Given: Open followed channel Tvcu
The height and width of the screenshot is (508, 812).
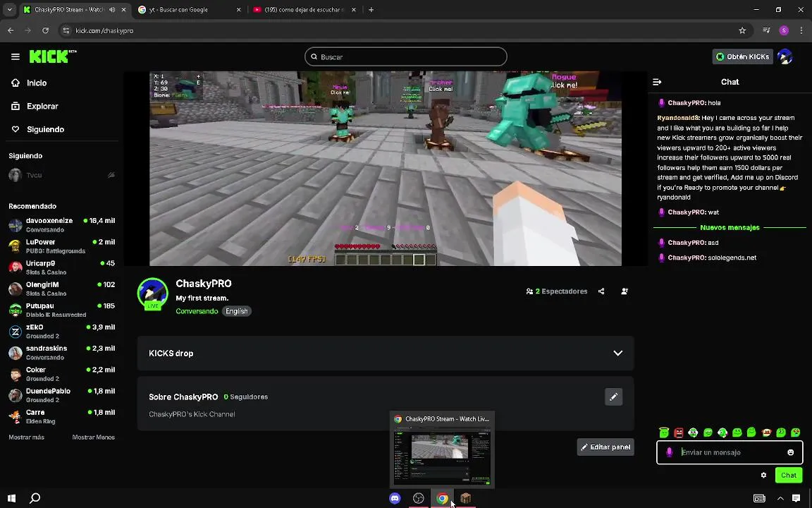Looking at the screenshot, I should click(x=61, y=175).
